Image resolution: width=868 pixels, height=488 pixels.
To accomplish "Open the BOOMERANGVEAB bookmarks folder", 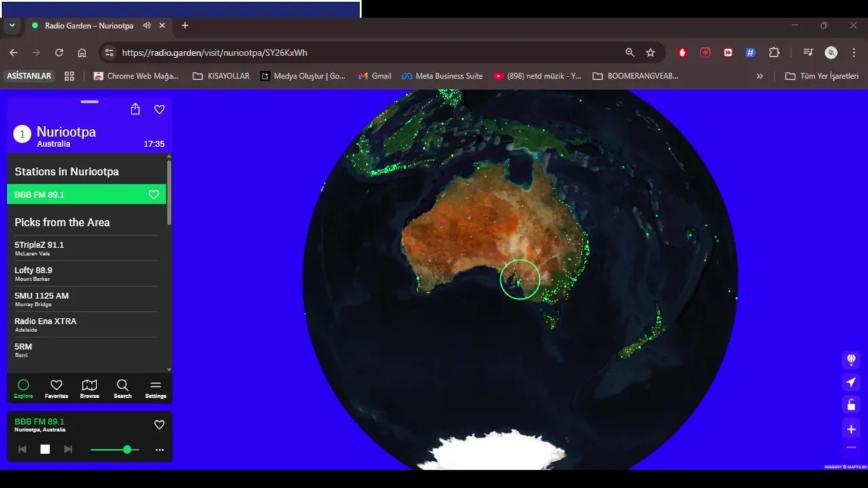I will click(x=635, y=76).
